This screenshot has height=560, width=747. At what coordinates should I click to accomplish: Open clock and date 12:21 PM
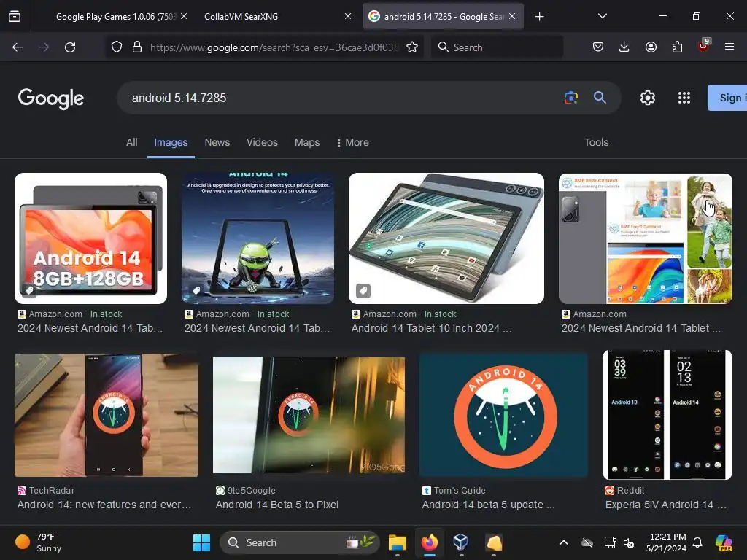[666, 542]
